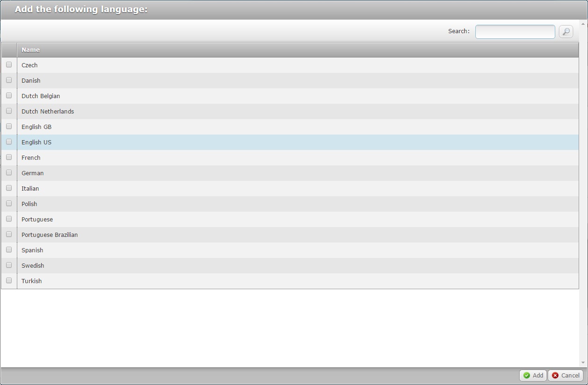Select the Swedish checkbox
The height and width of the screenshot is (385, 588).
point(9,265)
